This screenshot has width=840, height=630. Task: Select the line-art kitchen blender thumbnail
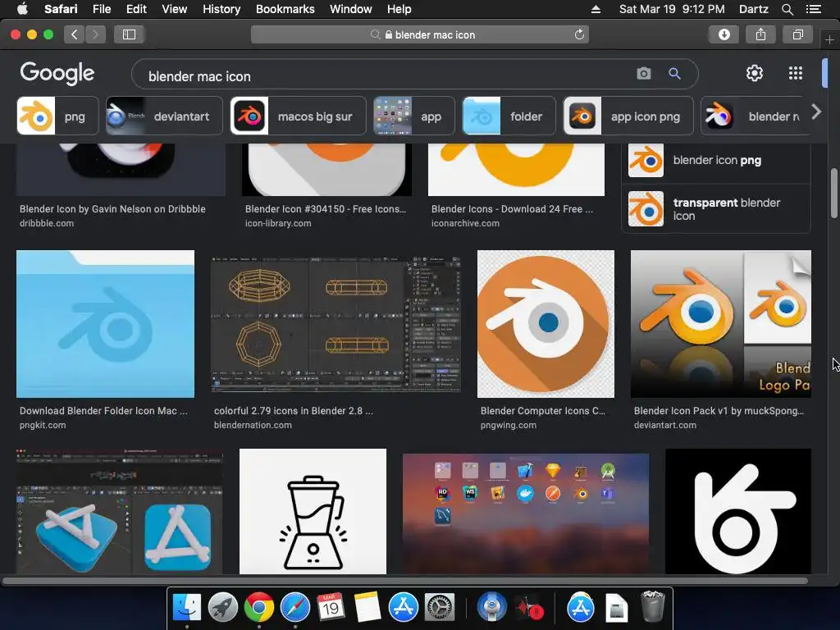(313, 512)
